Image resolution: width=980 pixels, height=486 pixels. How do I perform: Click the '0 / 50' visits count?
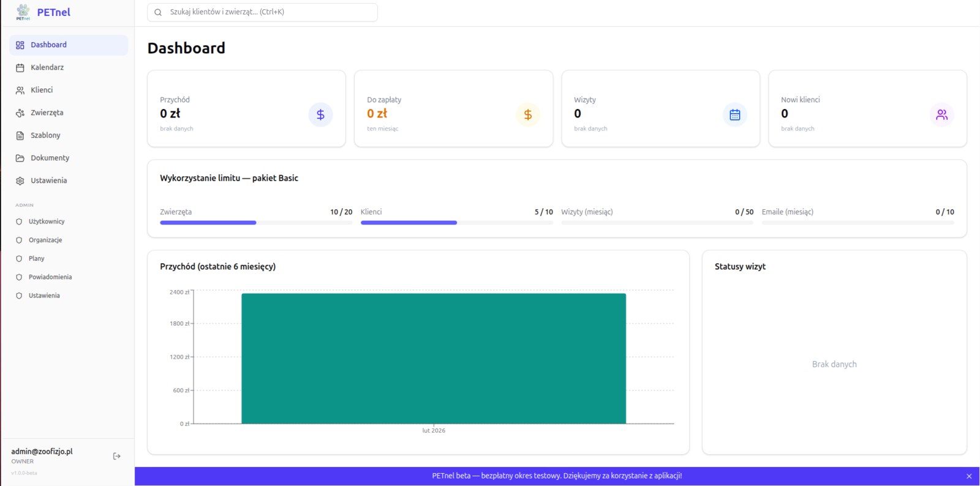tap(744, 212)
